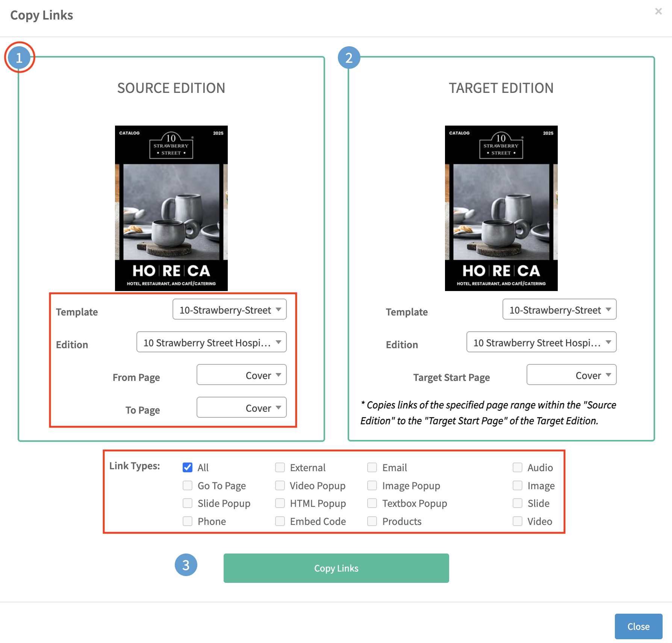Expand the source Edition dropdown

click(211, 342)
